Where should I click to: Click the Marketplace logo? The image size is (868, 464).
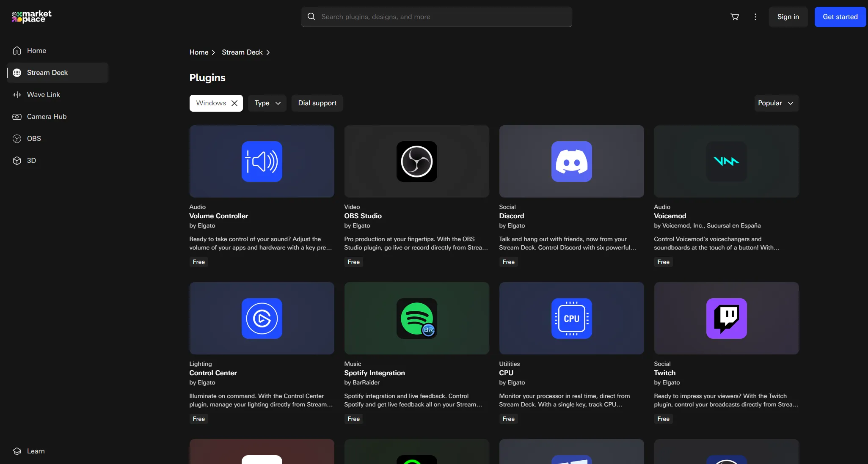32,16
